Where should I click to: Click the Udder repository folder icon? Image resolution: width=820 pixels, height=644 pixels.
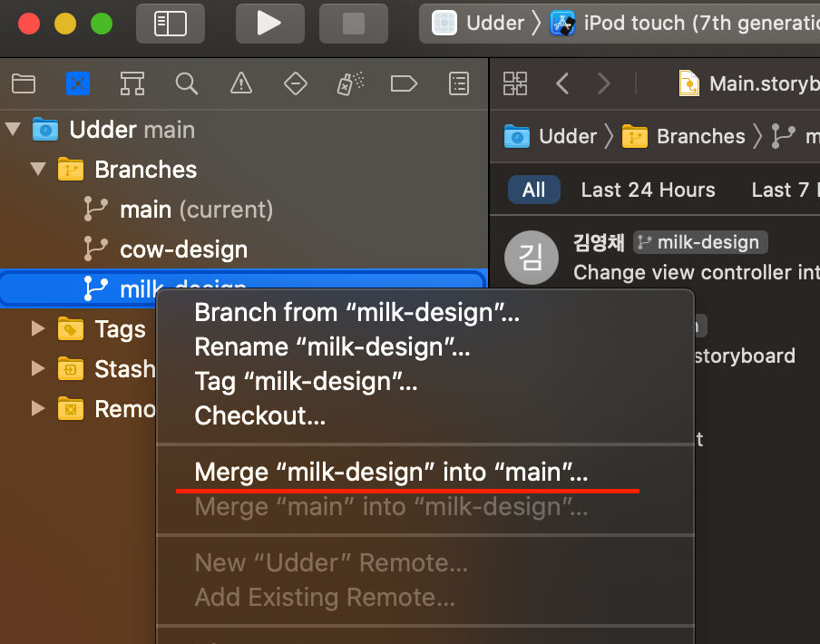point(45,129)
